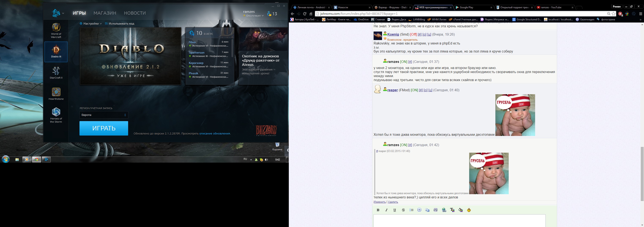
Task: Select Diablo III in the game sidebar
Action: (56, 51)
